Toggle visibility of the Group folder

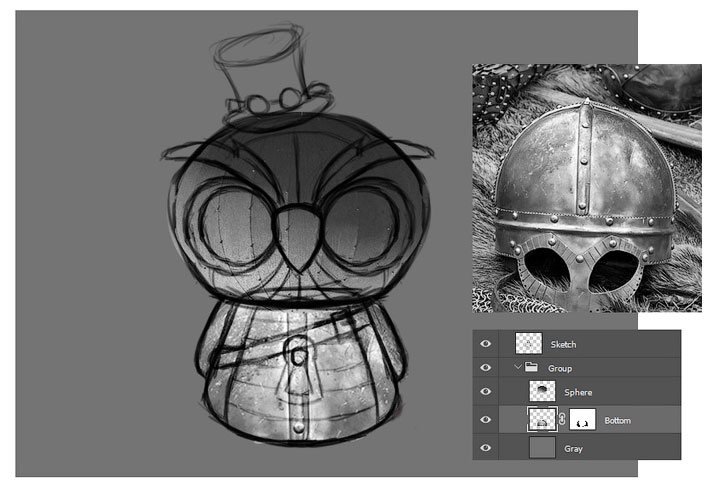(485, 367)
